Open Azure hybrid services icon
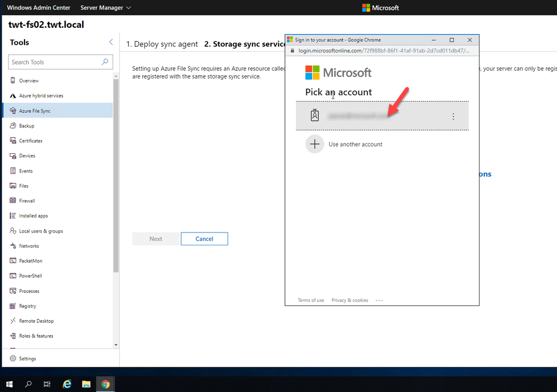557x392 pixels. pos(13,95)
